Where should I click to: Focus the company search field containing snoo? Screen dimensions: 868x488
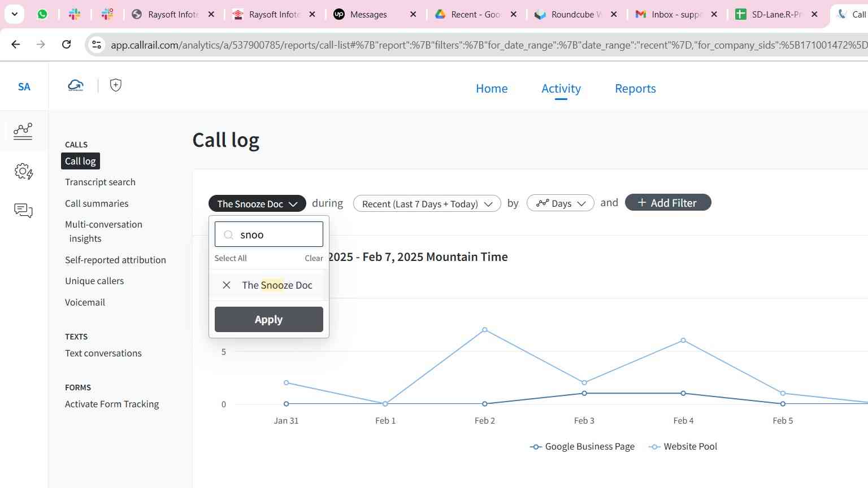click(269, 234)
